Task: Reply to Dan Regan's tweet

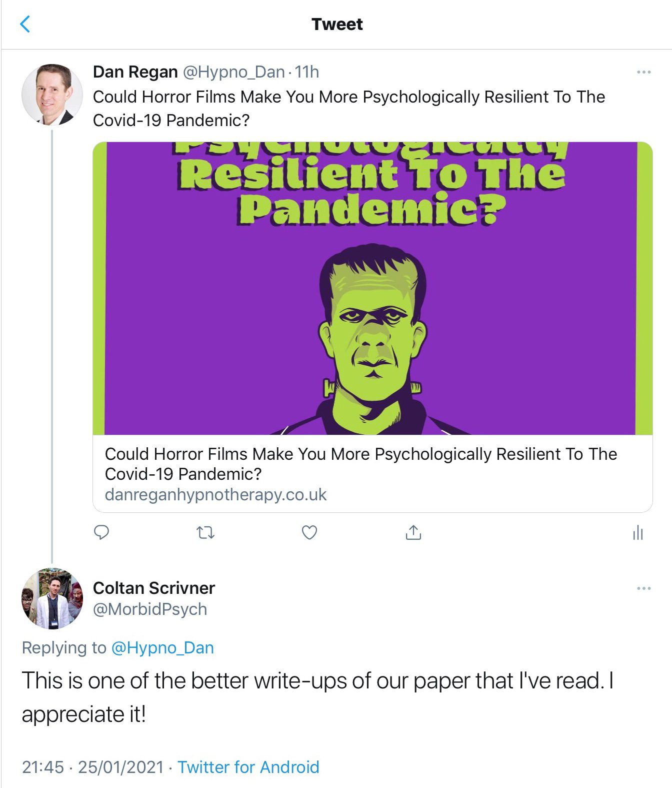Action: [x=101, y=532]
